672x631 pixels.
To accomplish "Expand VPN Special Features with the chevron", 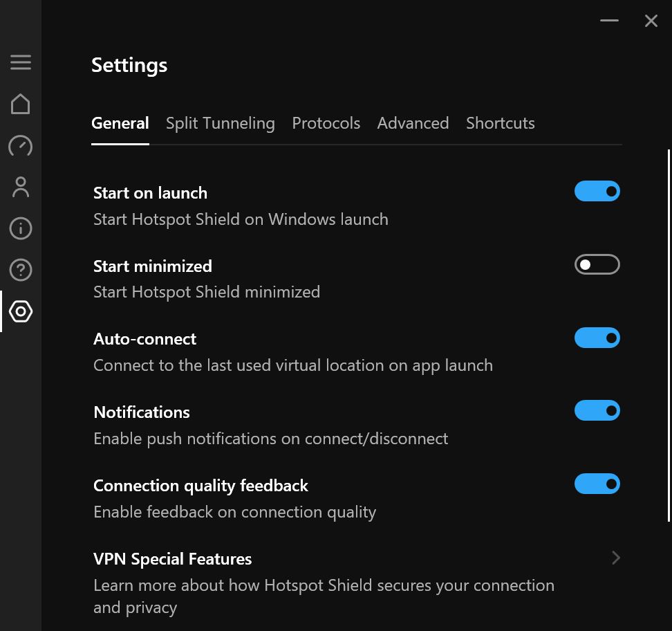I will coord(615,558).
